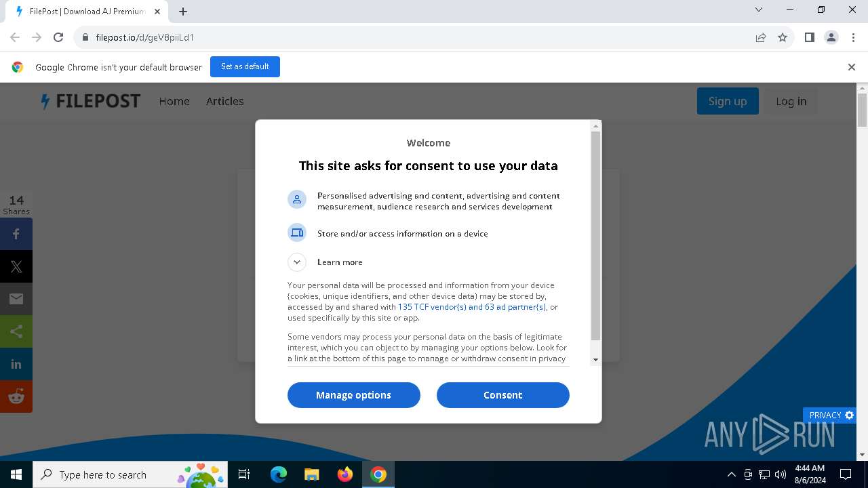Select the FilePost browser tab
868x488 pixels.
[86, 12]
